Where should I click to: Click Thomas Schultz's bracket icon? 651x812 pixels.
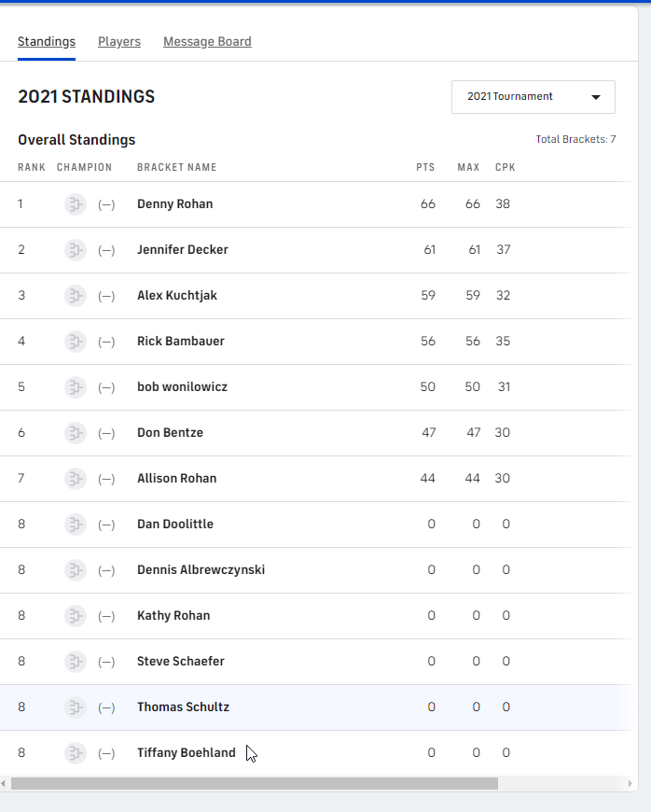click(x=76, y=707)
